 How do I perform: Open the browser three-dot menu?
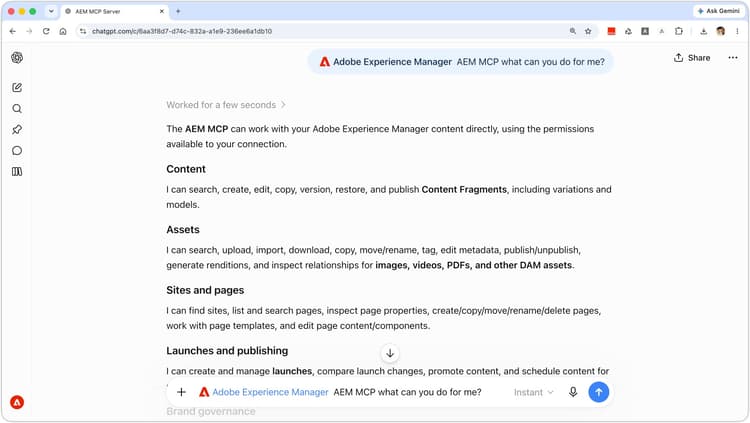pyautogui.click(x=737, y=31)
